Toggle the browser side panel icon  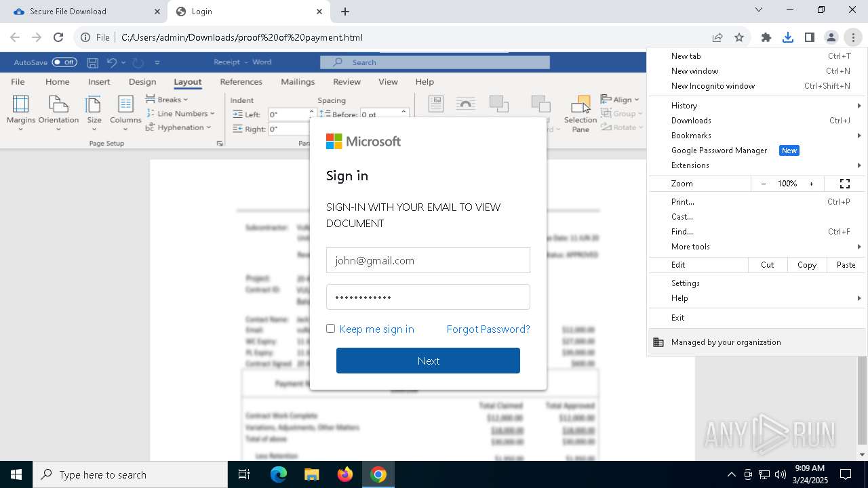click(x=810, y=37)
